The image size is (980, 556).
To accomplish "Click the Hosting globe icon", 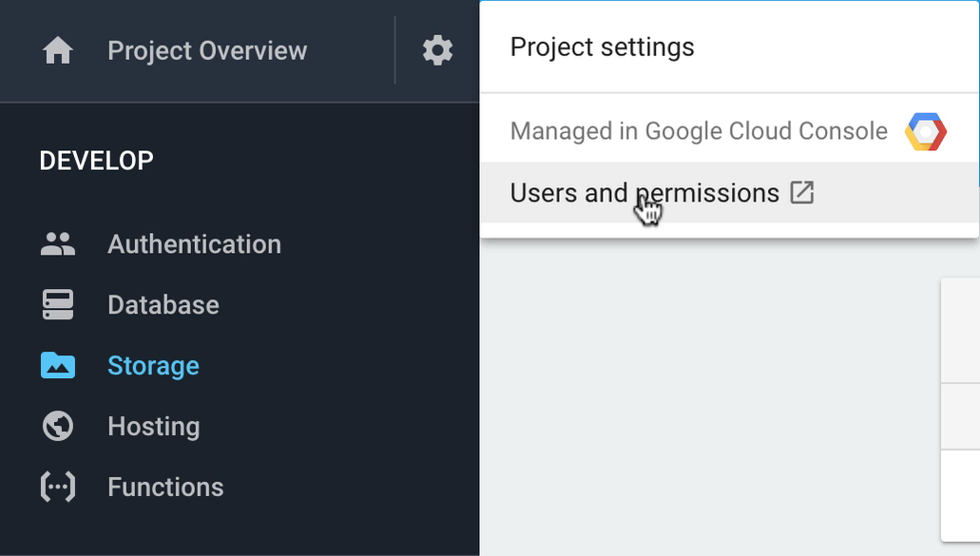I will coord(57,426).
